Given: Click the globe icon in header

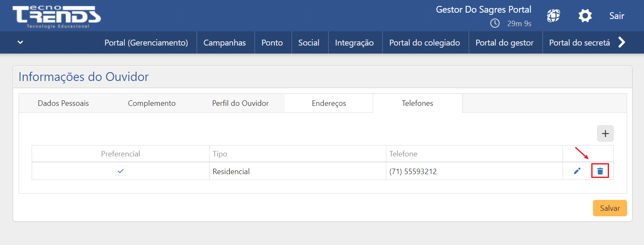Looking at the screenshot, I should click(553, 16).
